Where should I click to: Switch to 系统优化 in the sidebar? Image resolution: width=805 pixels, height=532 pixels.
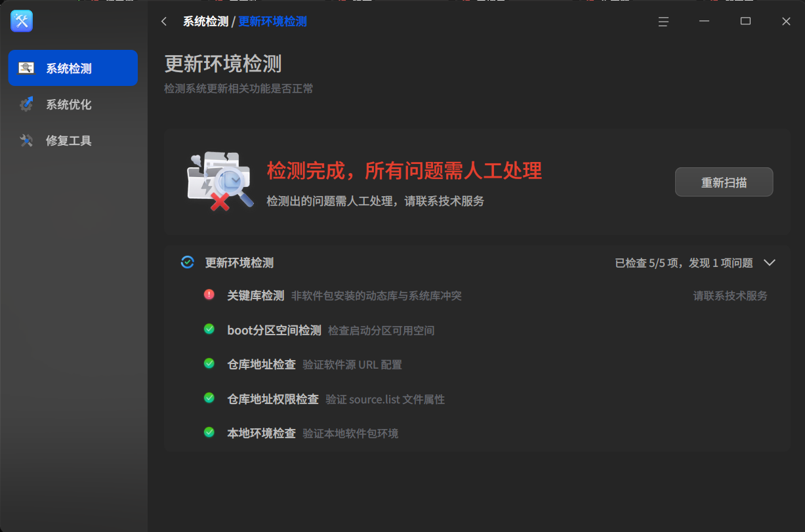[x=73, y=104]
